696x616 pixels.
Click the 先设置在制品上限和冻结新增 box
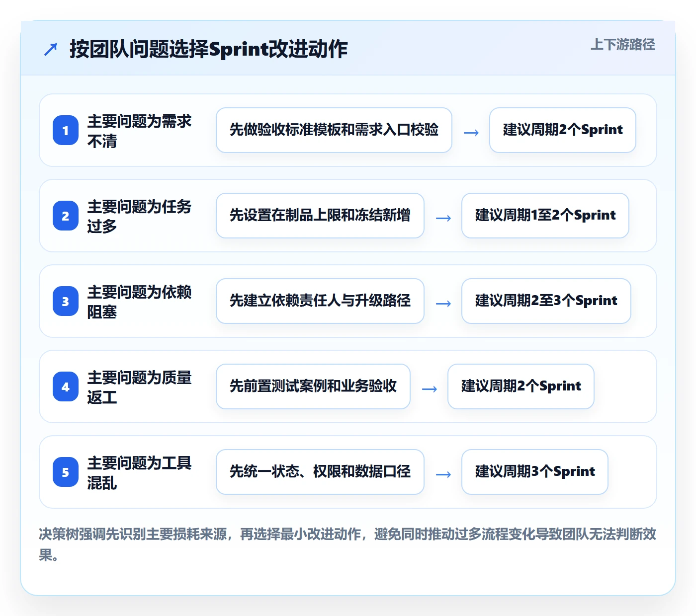click(x=320, y=216)
